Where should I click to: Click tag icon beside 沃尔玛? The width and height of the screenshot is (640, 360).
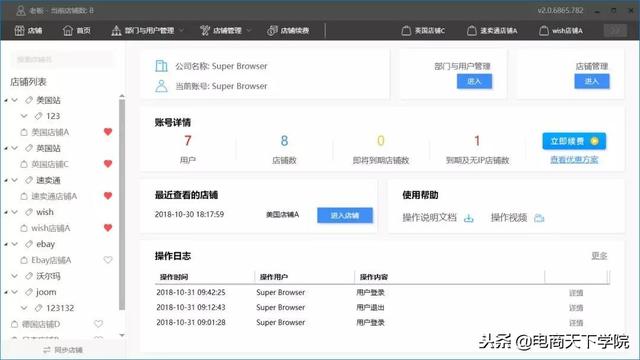tap(29, 276)
